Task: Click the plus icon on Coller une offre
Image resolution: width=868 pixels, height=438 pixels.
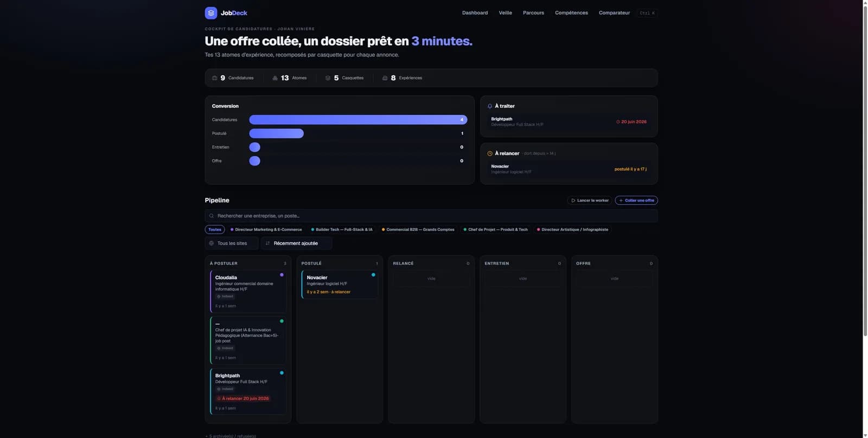Action: [x=621, y=201]
